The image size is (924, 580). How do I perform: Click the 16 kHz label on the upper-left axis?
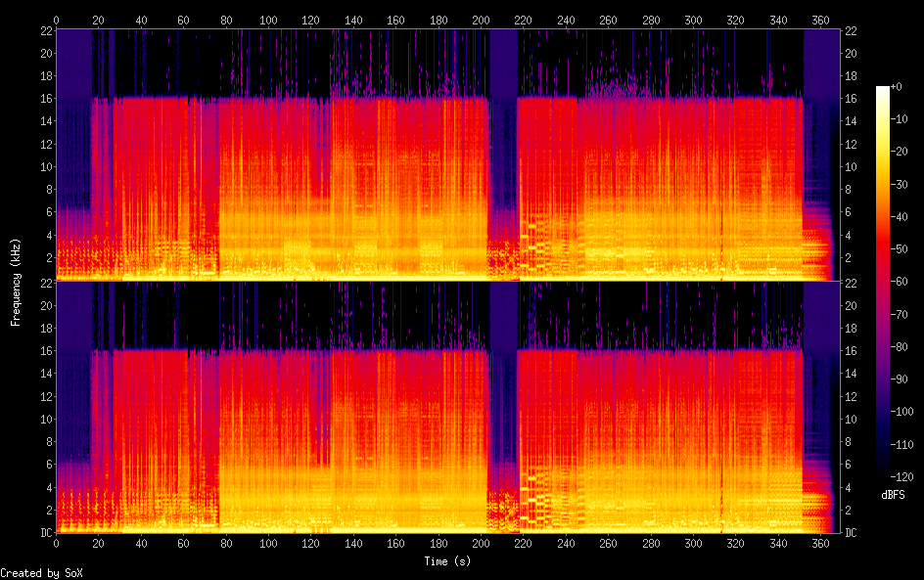click(44, 99)
